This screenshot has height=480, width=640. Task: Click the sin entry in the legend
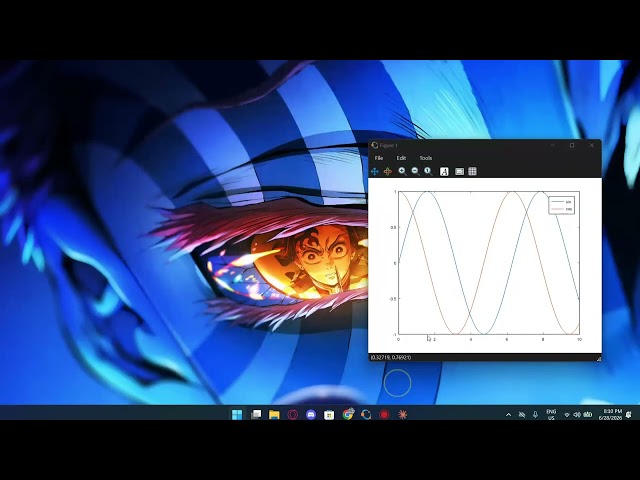[x=562, y=202]
